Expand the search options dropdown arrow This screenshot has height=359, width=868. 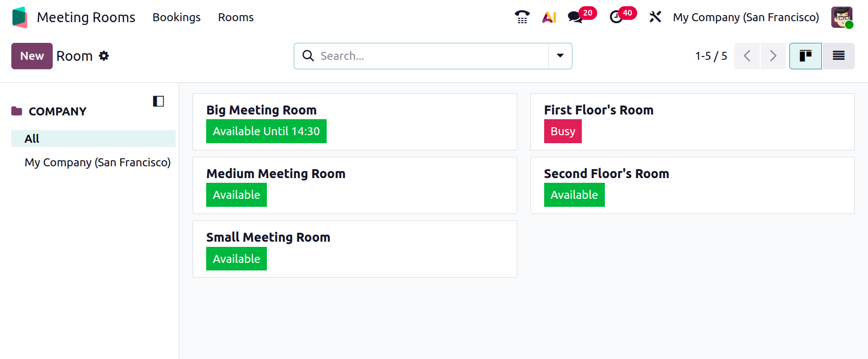point(560,56)
